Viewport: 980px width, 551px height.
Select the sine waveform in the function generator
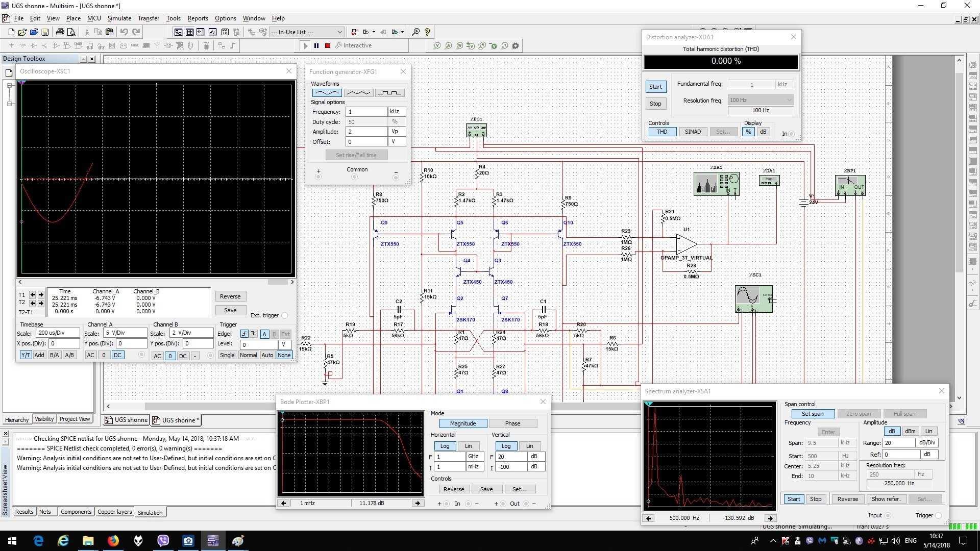tap(327, 93)
